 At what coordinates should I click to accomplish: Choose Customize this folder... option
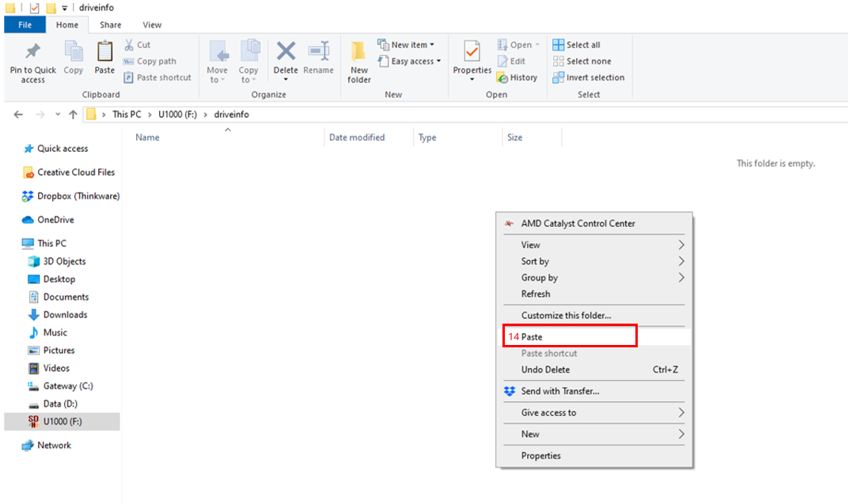(594, 316)
